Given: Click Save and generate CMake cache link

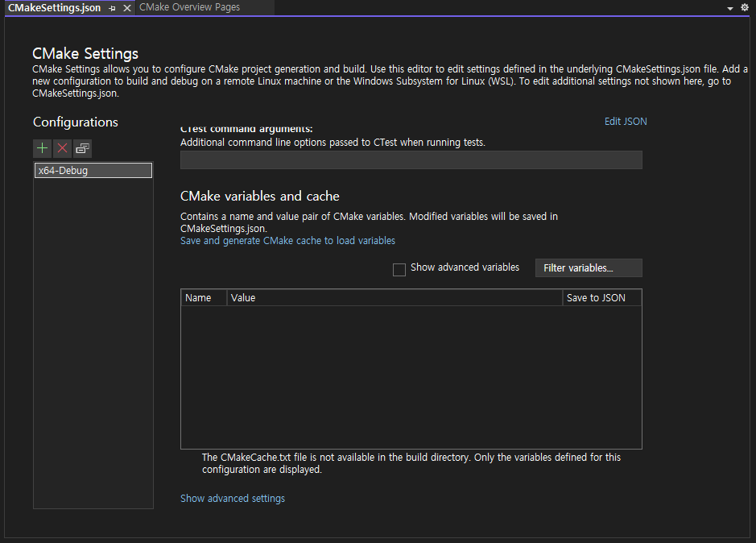Looking at the screenshot, I should tap(287, 241).
